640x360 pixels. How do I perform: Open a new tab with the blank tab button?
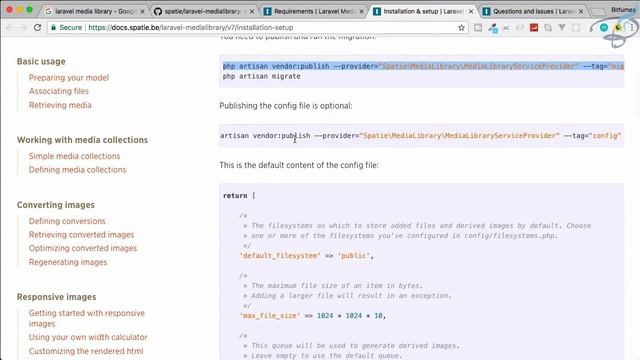[x=598, y=11]
